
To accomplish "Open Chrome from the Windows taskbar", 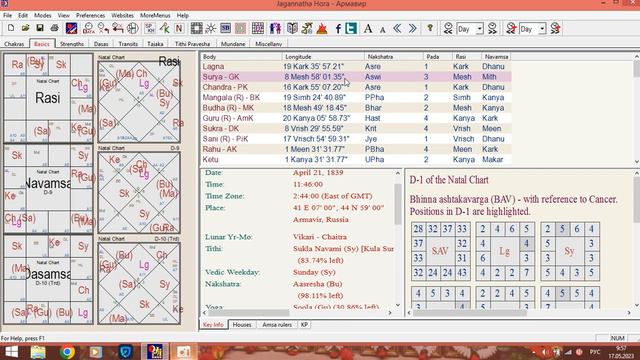I will [67, 352].
